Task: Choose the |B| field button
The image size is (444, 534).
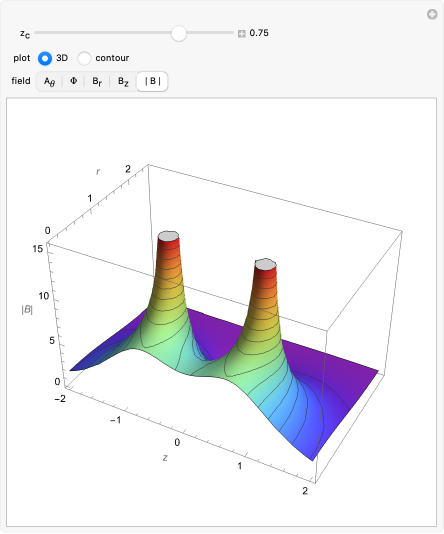Action: (x=152, y=81)
